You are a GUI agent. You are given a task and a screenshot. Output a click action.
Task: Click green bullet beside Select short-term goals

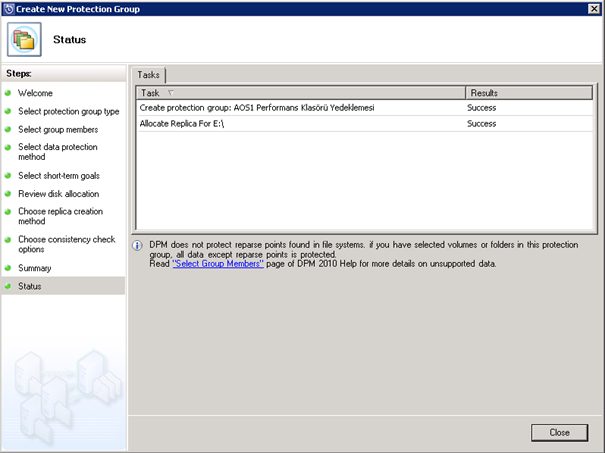[x=8, y=176]
